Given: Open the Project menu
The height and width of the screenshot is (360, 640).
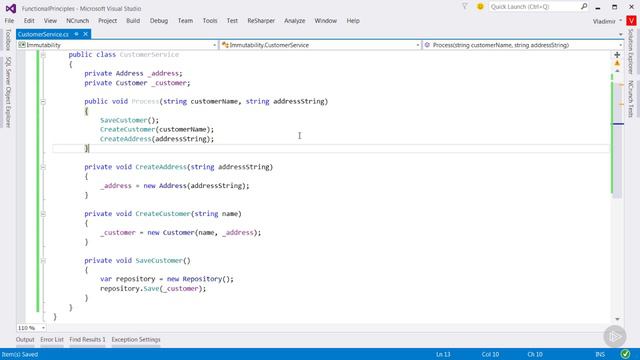Looking at the screenshot, I should [107, 20].
